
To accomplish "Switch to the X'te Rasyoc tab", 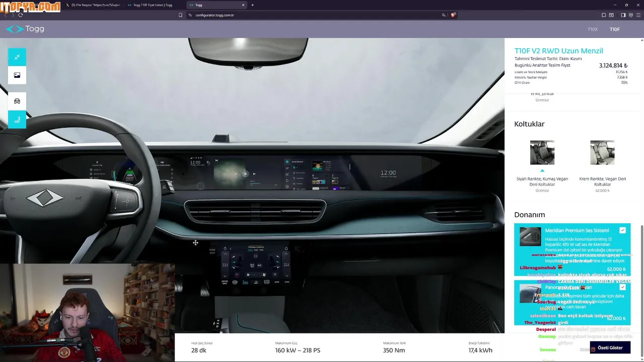I will [x=94, y=5].
